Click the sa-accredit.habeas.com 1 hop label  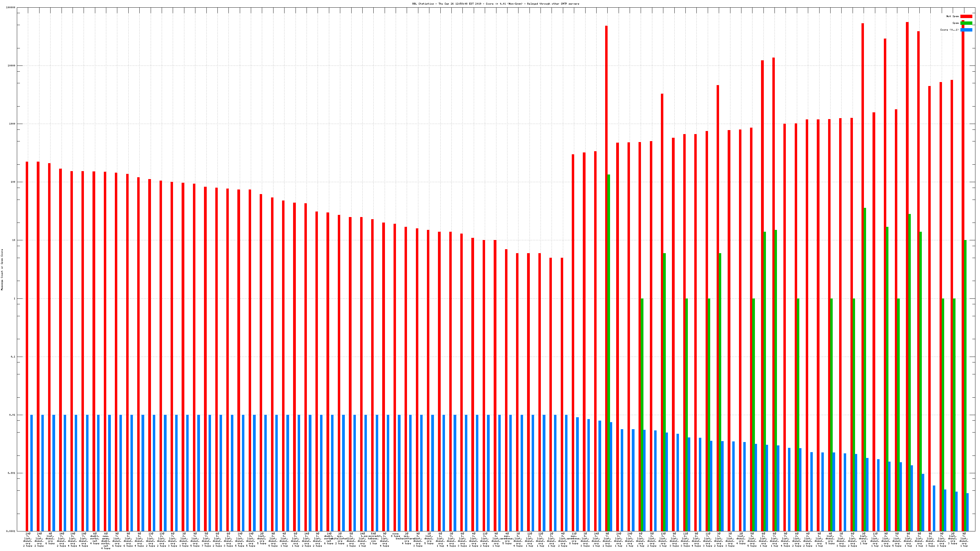point(373,538)
